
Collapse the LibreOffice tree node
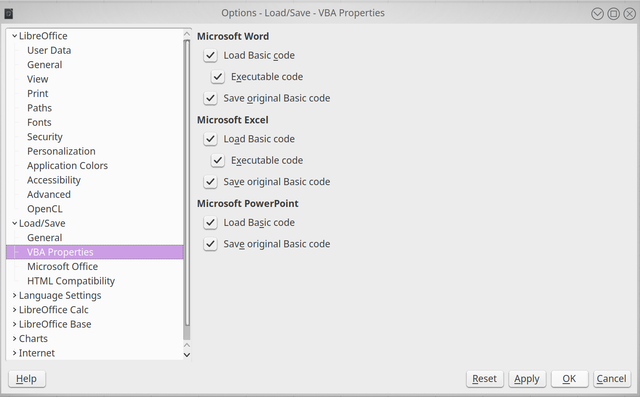click(x=15, y=36)
